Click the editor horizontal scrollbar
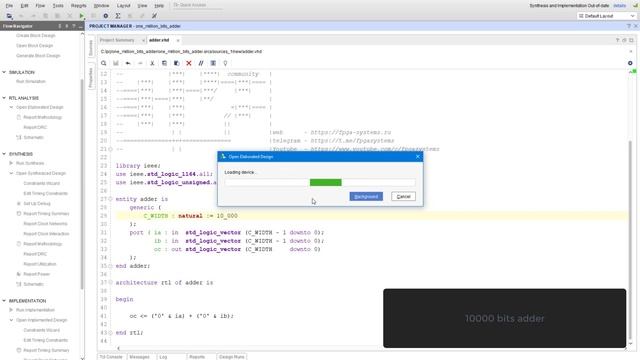 [371, 348]
